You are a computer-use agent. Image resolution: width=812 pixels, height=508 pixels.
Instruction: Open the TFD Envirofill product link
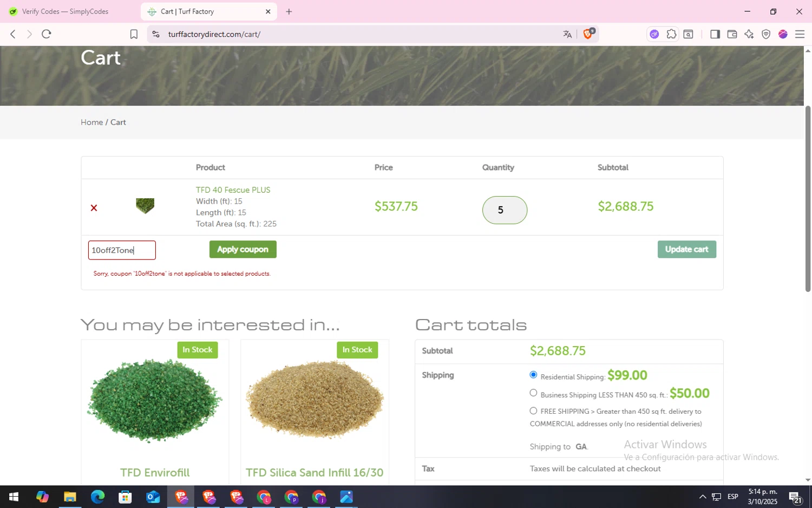click(x=155, y=472)
